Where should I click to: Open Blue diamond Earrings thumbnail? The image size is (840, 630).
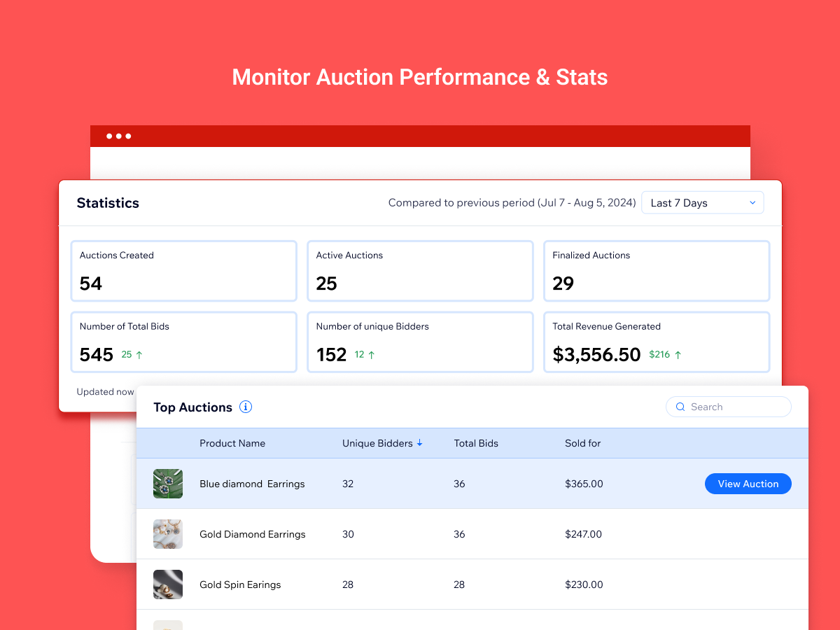pos(168,484)
